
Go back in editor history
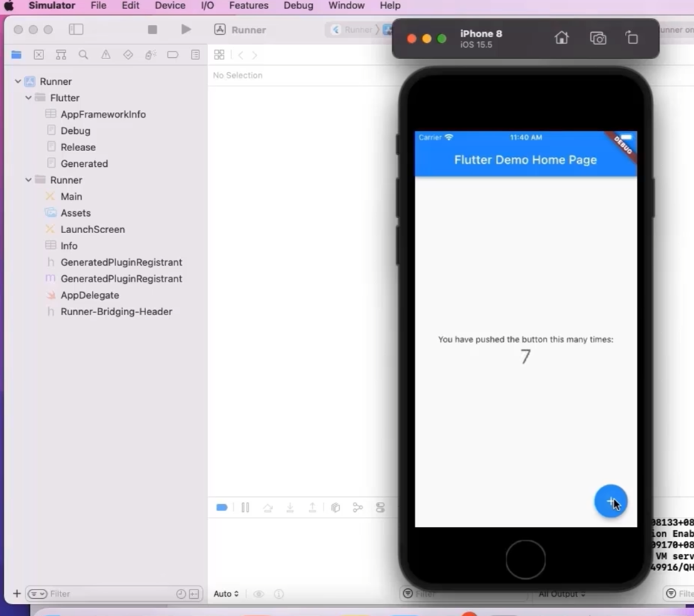point(241,55)
